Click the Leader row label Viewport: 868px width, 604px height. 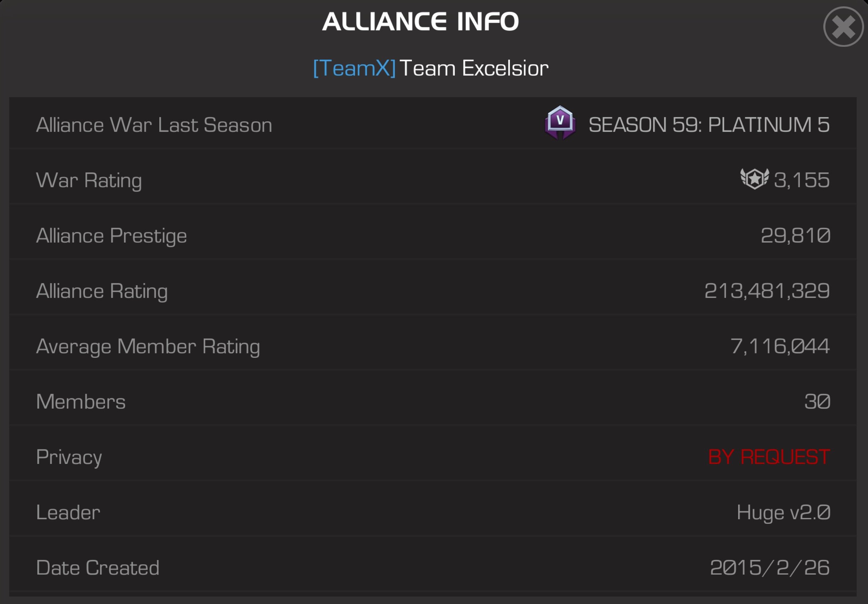click(68, 512)
